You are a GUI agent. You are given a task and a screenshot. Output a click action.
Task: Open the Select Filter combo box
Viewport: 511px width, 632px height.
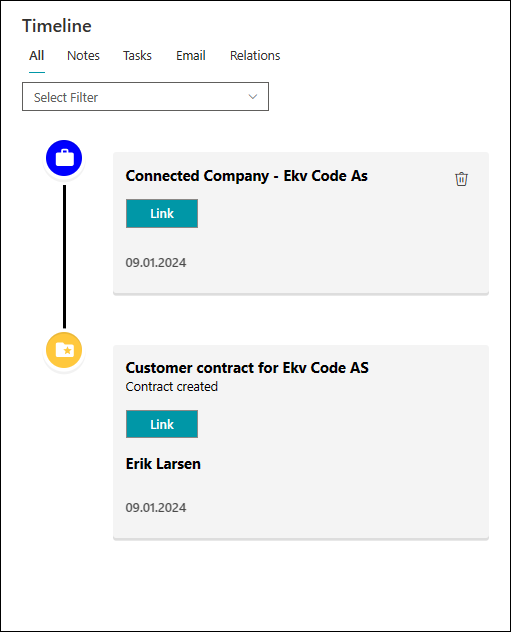coord(145,97)
